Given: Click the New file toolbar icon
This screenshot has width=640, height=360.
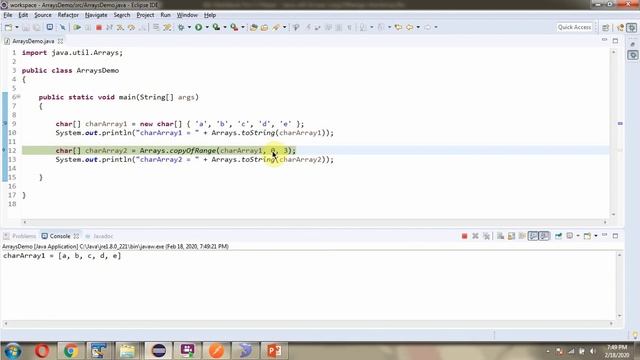Looking at the screenshot, I should [x=8, y=27].
